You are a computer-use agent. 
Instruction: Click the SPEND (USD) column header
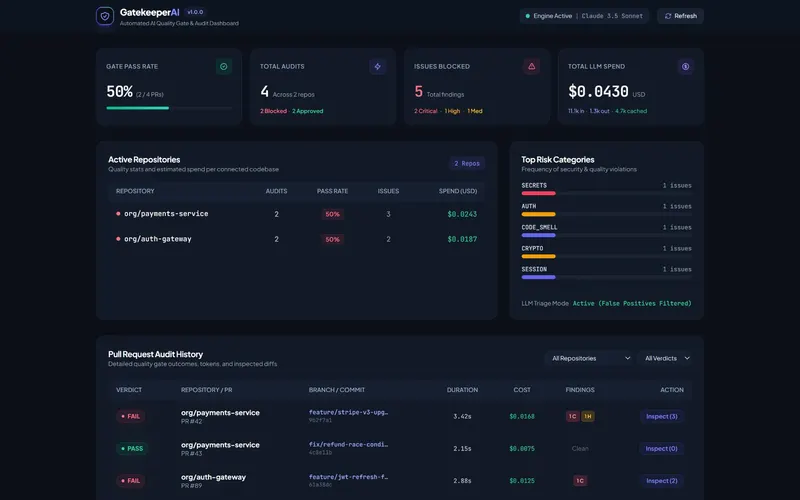click(458, 191)
